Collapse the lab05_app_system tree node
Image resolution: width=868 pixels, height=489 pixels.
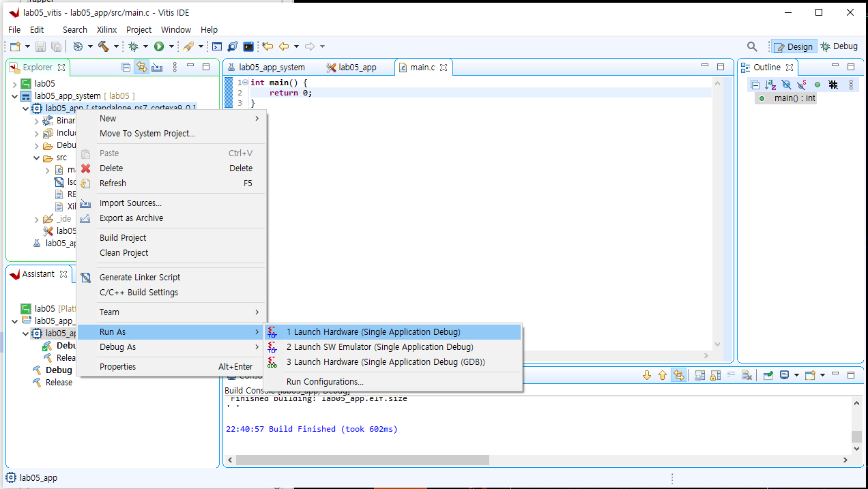pos(15,96)
